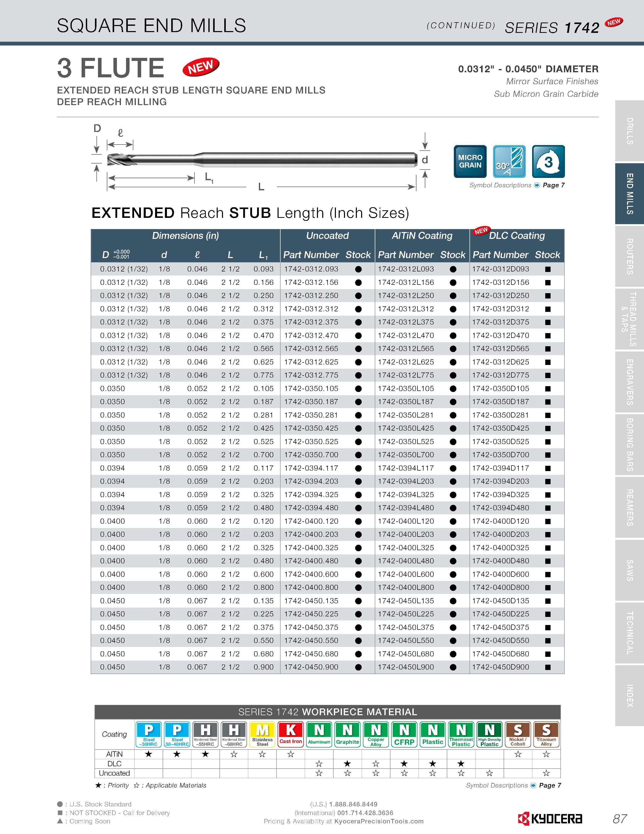Click the DLC Coating column header
This screenshot has height=834, width=644.
pos(517,236)
